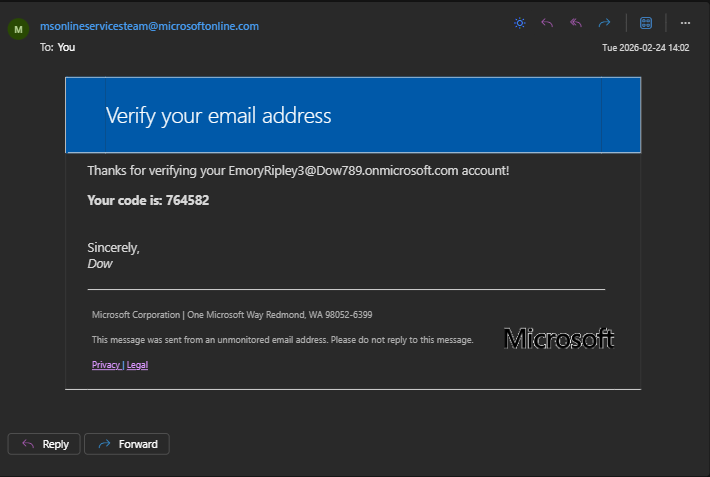The image size is (710, 477).
Task: Click the Legal link
Action: click(x=137, y=365)
